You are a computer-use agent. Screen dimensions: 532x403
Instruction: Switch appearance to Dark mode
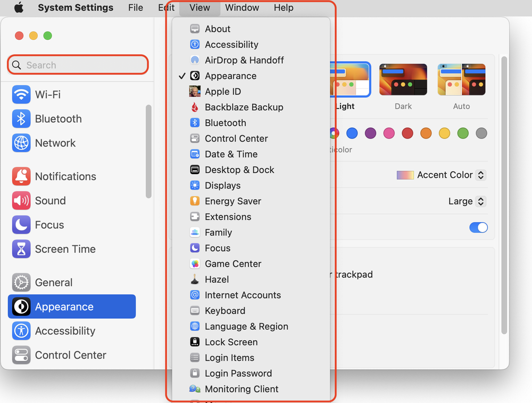click(x=403, y=79)
